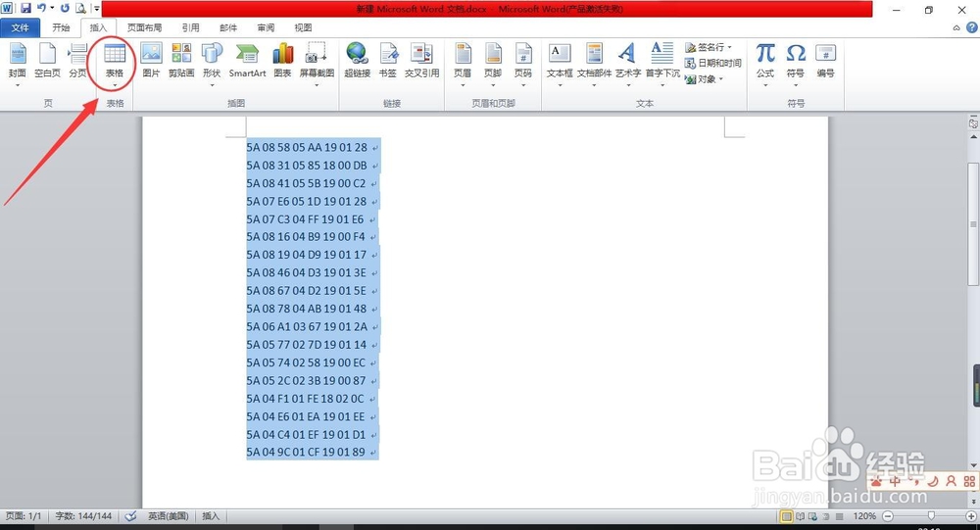The width and height of the screenshot is (980, 530).
Task: Click the zoom slider handle
Action: [x=931, y=516]
